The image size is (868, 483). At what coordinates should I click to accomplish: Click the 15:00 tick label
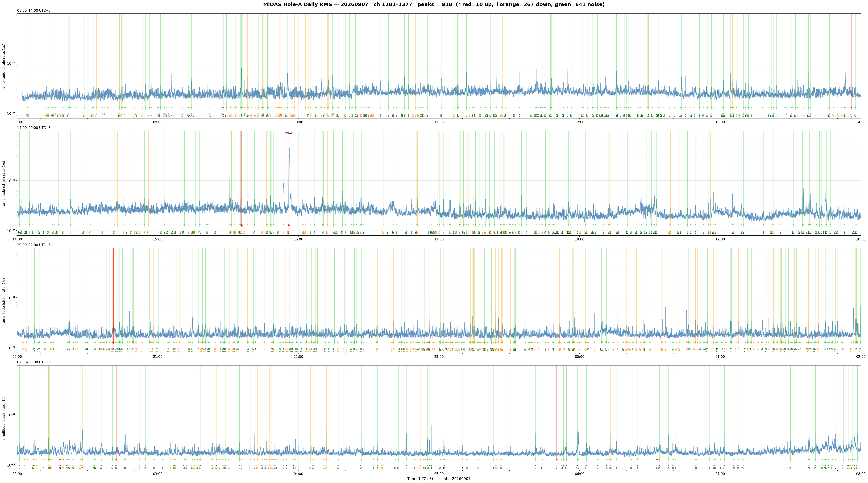tap(158, 239)
